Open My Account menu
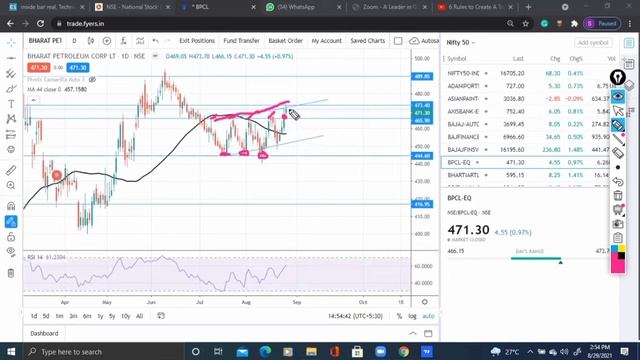The width and height of the screenshot is (640, 360). point(327,41)
